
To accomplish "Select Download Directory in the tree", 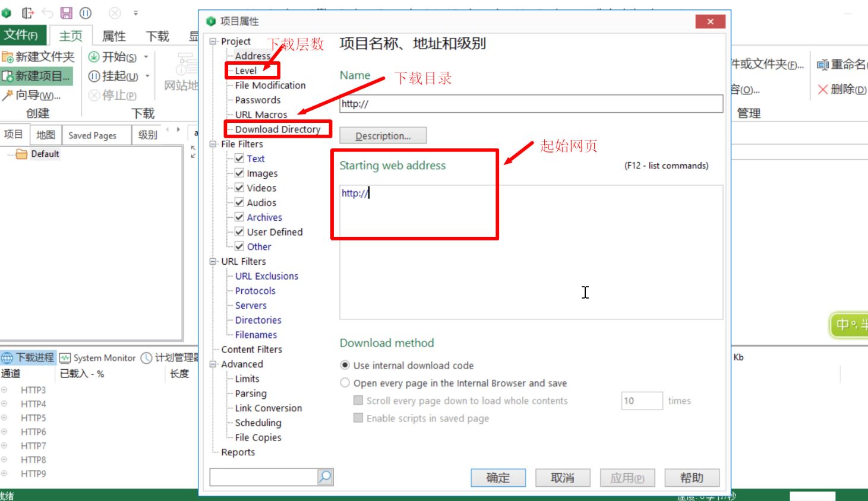I will [277, 129].
